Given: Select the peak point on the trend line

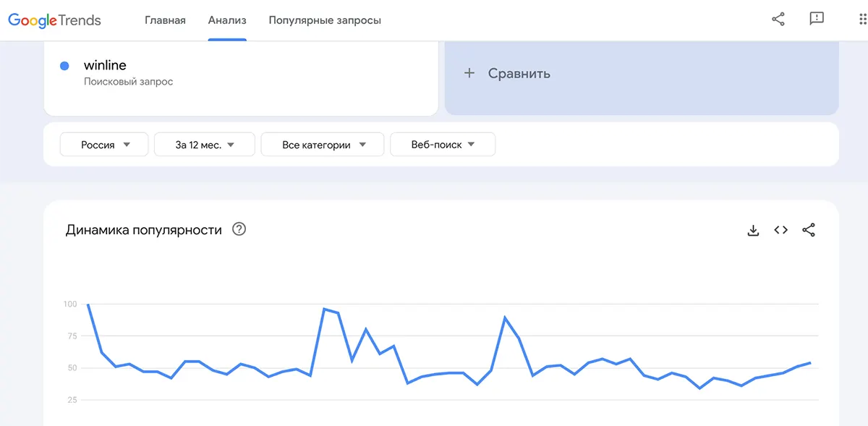Looking at the screenshot, I should tap(88, 304).
